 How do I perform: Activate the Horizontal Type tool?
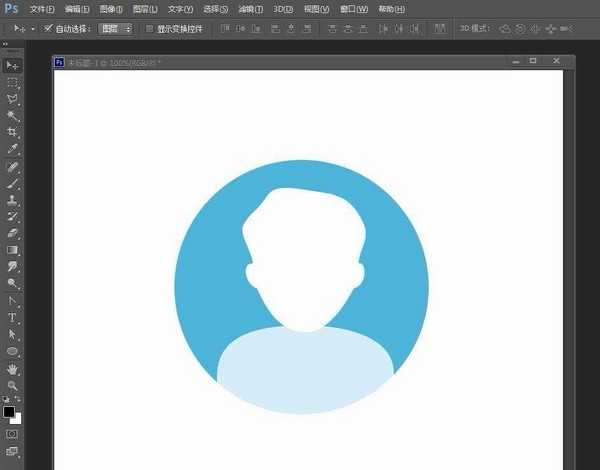click(13, 317)
